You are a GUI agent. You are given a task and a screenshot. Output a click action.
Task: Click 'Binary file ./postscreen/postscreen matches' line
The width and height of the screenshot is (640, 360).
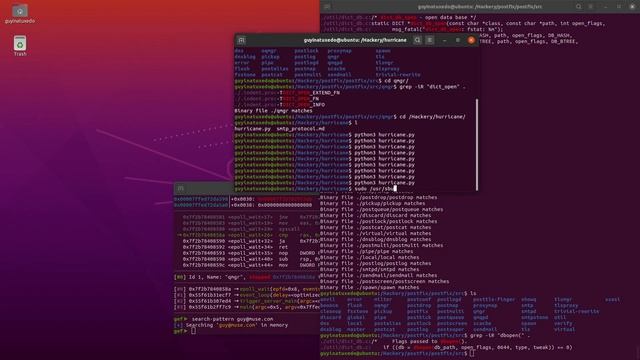point(384,281)
